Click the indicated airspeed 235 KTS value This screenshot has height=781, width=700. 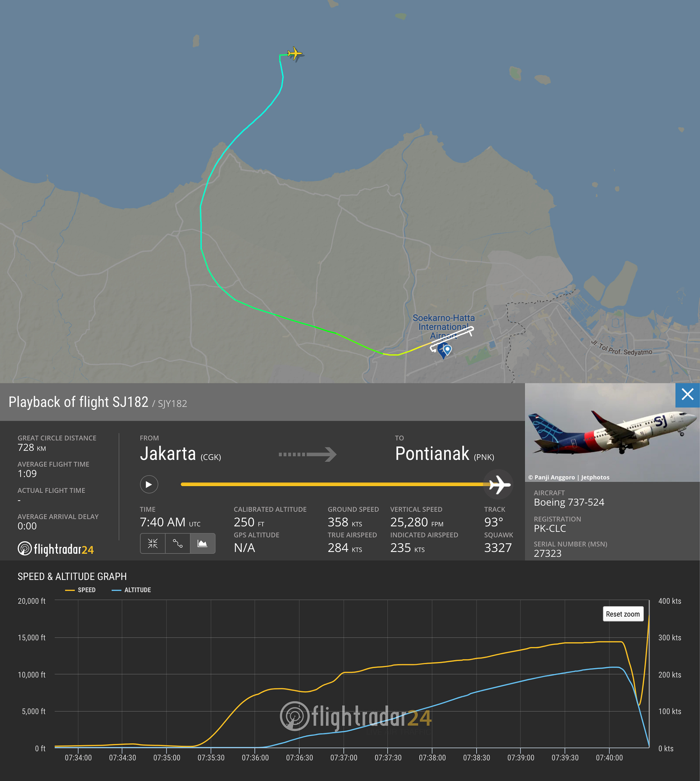(x=407, y=547)
